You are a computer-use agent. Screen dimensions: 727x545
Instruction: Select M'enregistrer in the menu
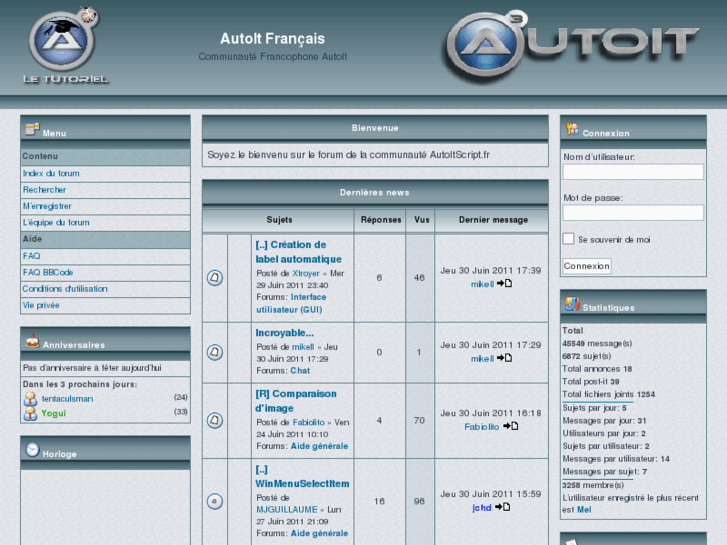pyautogui.click(x=47, y=206)
